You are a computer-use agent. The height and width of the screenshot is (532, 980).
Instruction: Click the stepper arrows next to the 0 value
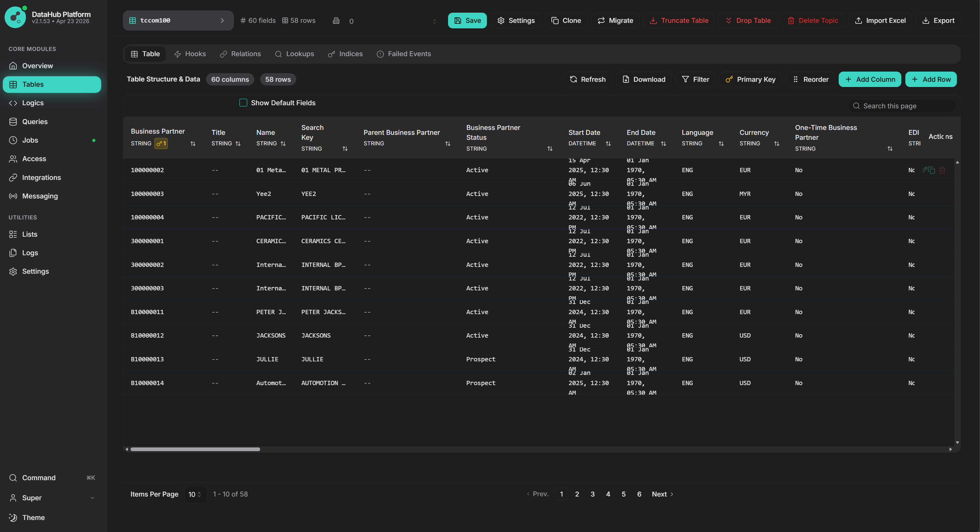[434, 21]
